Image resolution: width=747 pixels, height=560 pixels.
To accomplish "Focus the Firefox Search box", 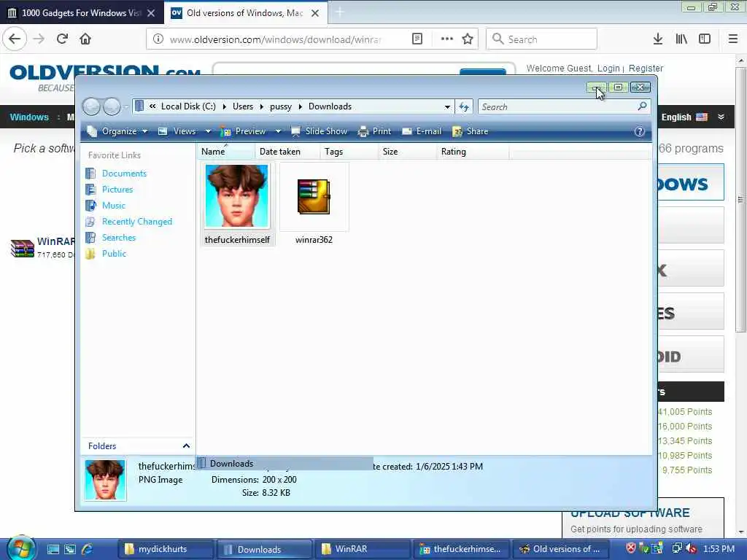I will click(541, 39).
